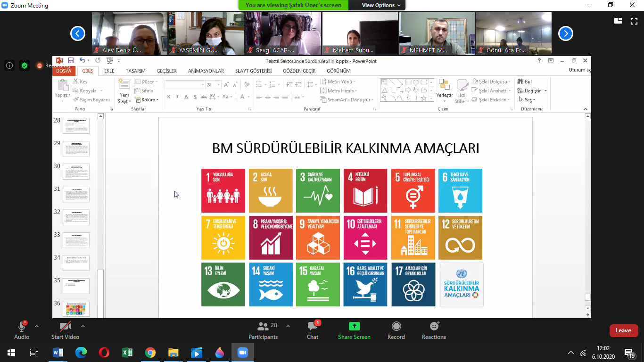Open Zoom Chat panel
The height and width of the screenshot is (362, 644).
[x=313, y=330]
